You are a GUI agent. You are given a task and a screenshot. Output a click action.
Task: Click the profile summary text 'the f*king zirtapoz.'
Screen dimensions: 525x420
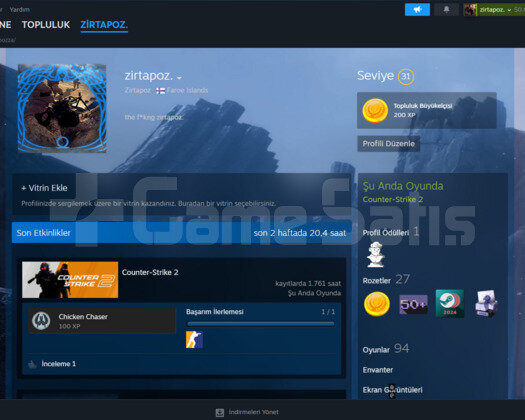coord(154,117)
